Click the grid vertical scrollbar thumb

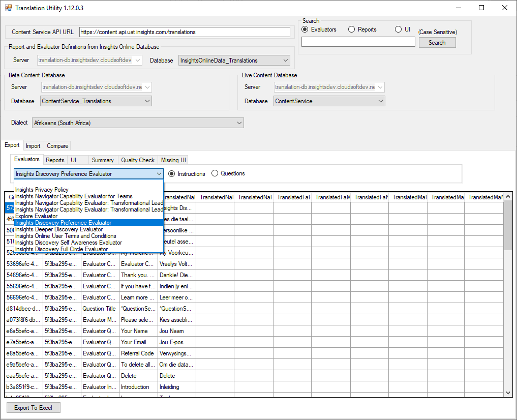[x=508, y=225]
